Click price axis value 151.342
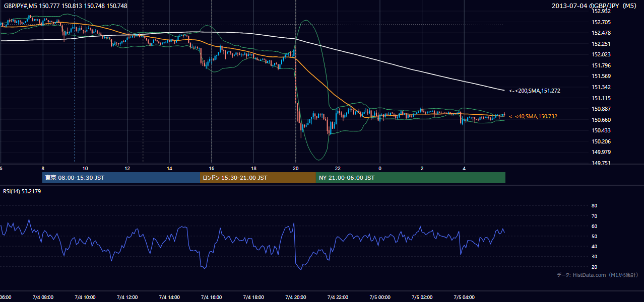Image resolution: width=644 pixels, height=302 pixels. point(601,88)
